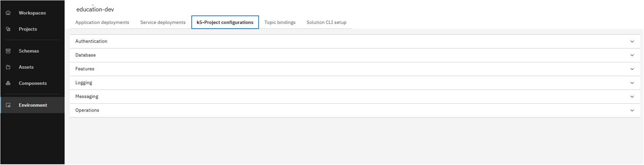Open Workspaces from the sidebar label

point(32,13)
